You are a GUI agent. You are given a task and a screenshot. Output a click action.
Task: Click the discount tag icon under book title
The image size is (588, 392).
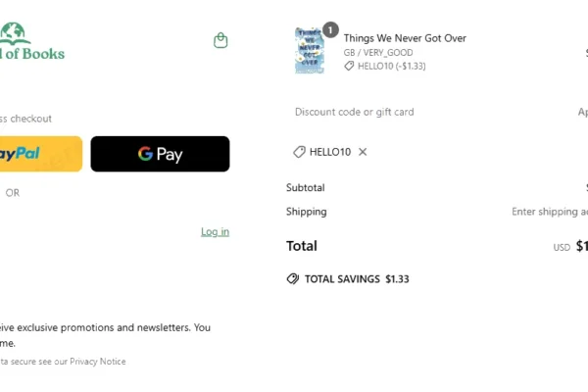click(x=349, y=67)
